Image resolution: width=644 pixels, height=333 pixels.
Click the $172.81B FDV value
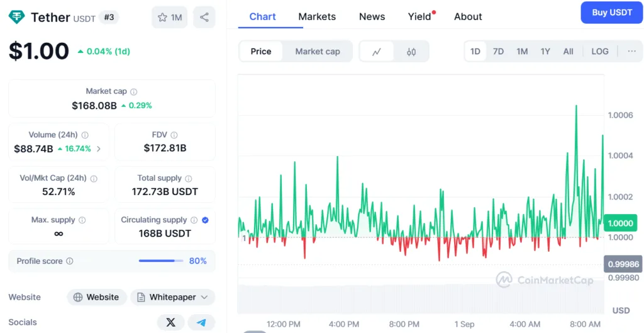[165, 148]
